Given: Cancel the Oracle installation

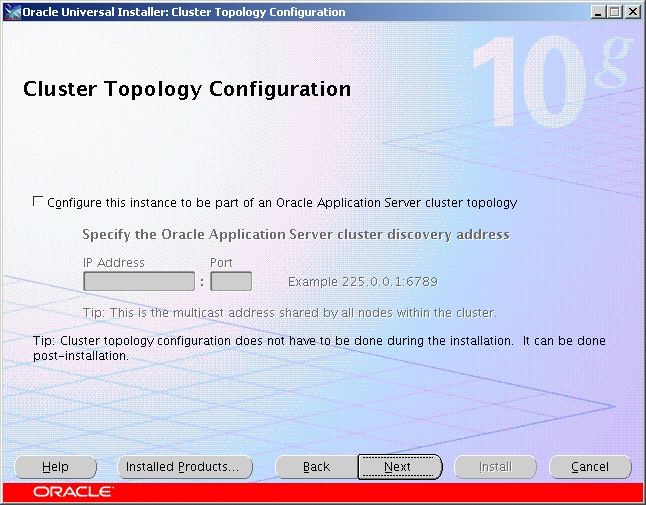Looking at the screenshot, I should [x=590, y=467].
